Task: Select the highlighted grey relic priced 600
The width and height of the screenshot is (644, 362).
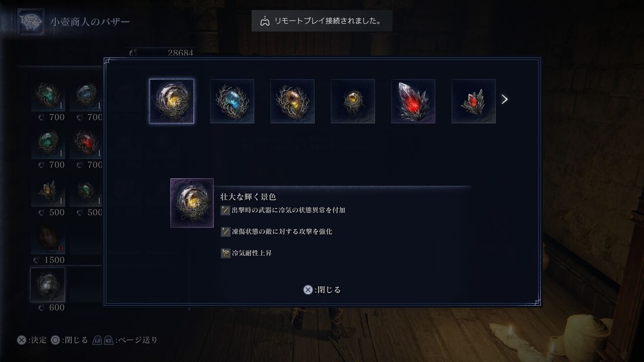Action: click(x=48, y=285)
